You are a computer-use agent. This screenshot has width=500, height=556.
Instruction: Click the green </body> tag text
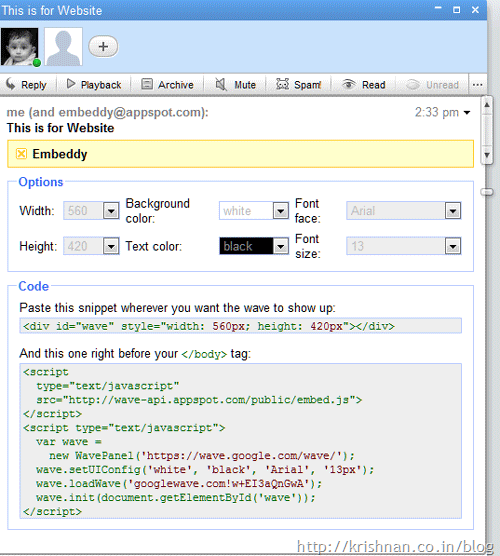tap(204, 354)
